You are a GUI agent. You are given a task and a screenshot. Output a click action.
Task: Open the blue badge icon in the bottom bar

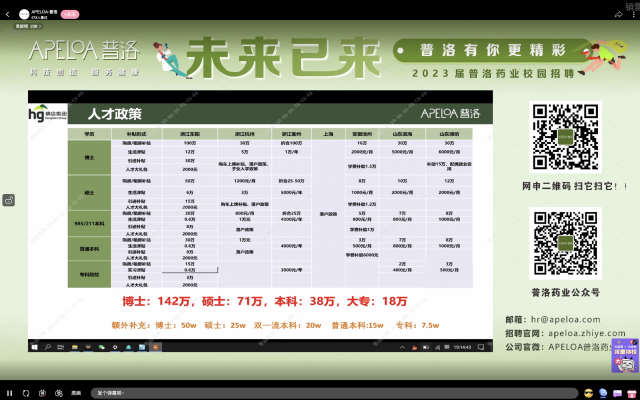click(603, 393)
